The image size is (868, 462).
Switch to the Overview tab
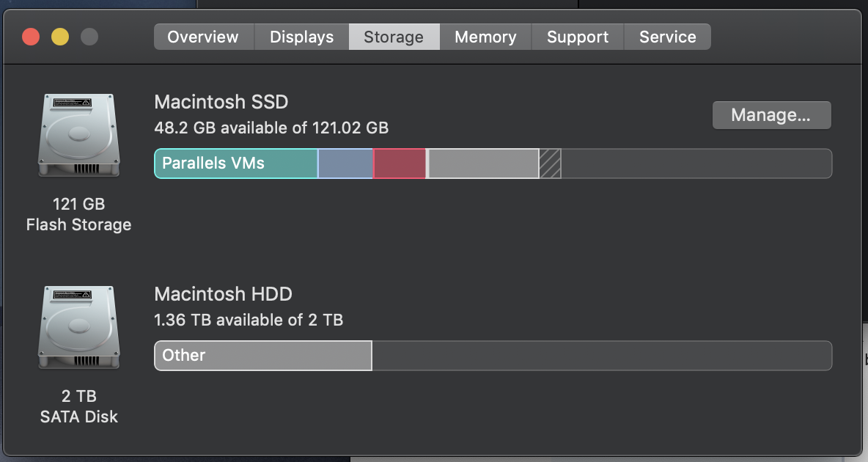pos(203,37)
